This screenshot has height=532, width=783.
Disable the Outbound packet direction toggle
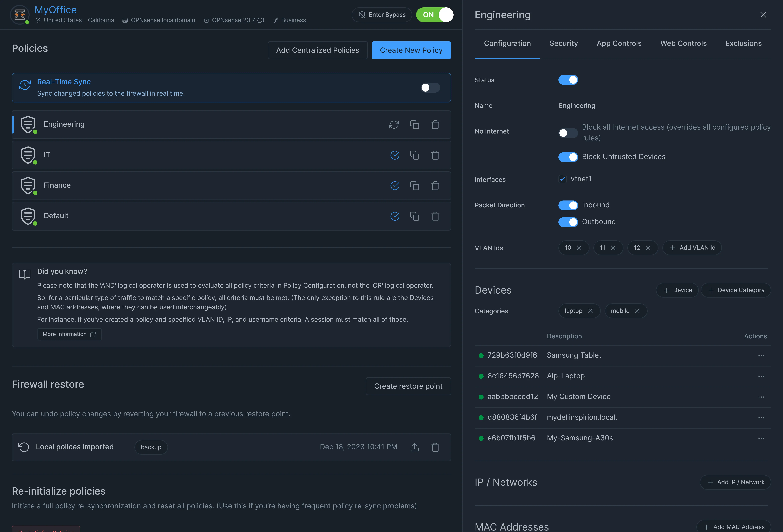(568, 222)
